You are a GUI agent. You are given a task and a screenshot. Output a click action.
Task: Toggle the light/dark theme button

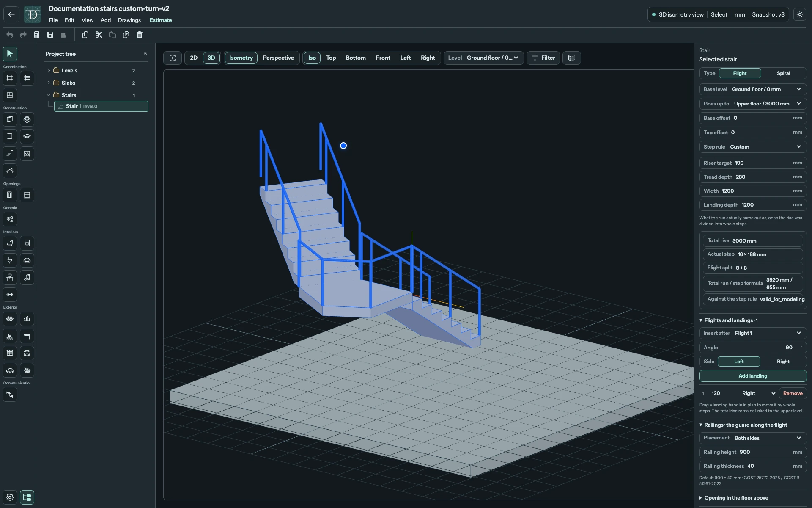click(x=800, y=14)
